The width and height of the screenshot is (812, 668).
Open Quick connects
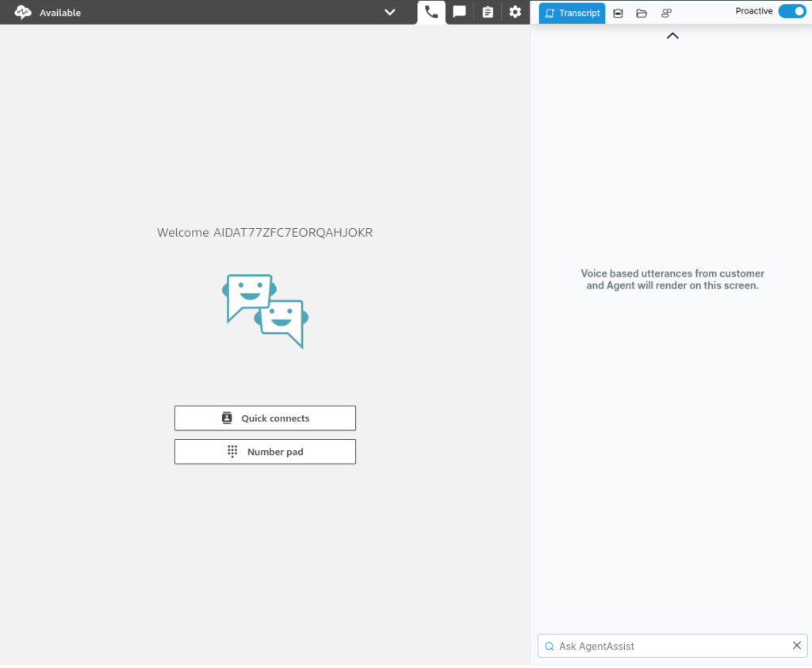coord(265,418)
